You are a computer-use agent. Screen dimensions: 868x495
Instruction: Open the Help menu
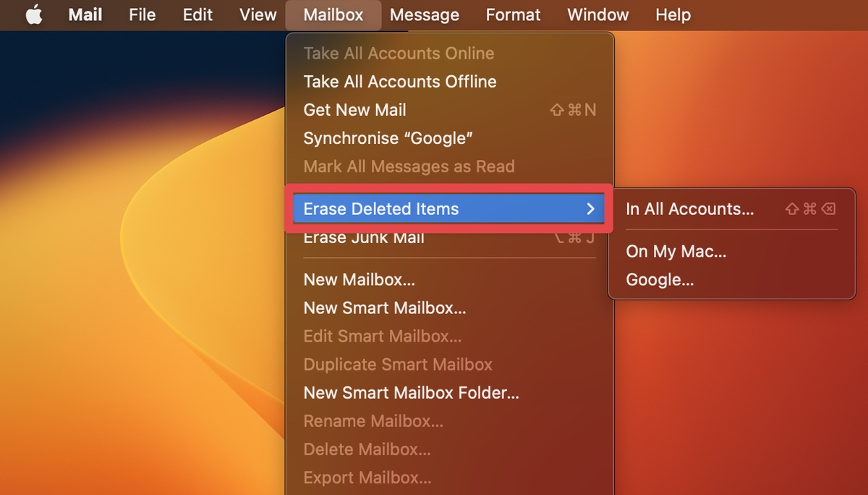pos(672,14)
